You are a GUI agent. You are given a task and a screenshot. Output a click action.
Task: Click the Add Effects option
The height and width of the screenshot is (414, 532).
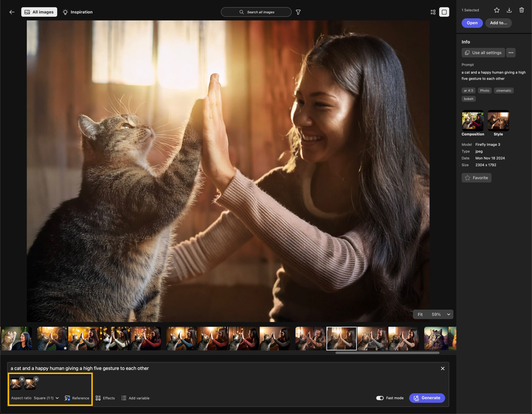coord(105,398)
